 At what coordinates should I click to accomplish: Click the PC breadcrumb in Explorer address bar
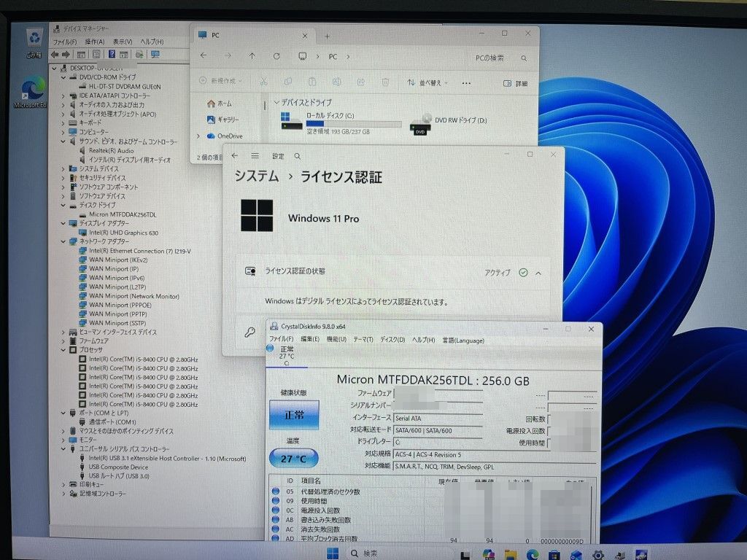(333, 57)
